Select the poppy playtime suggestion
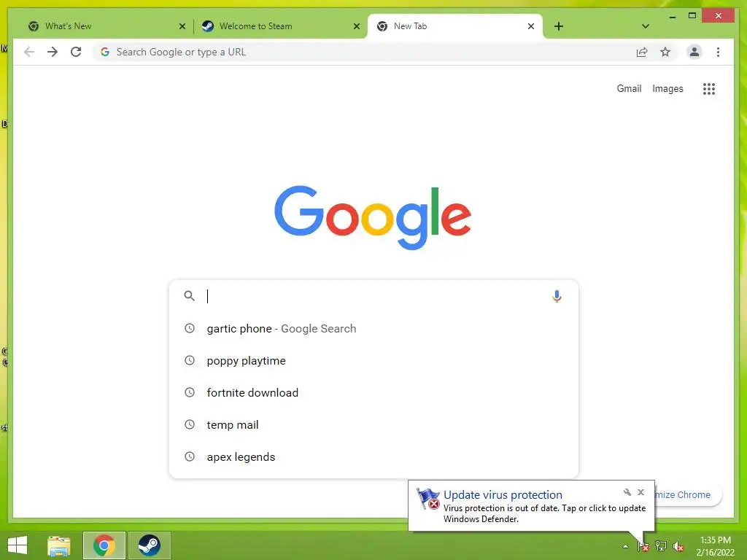 pos(374,360)
